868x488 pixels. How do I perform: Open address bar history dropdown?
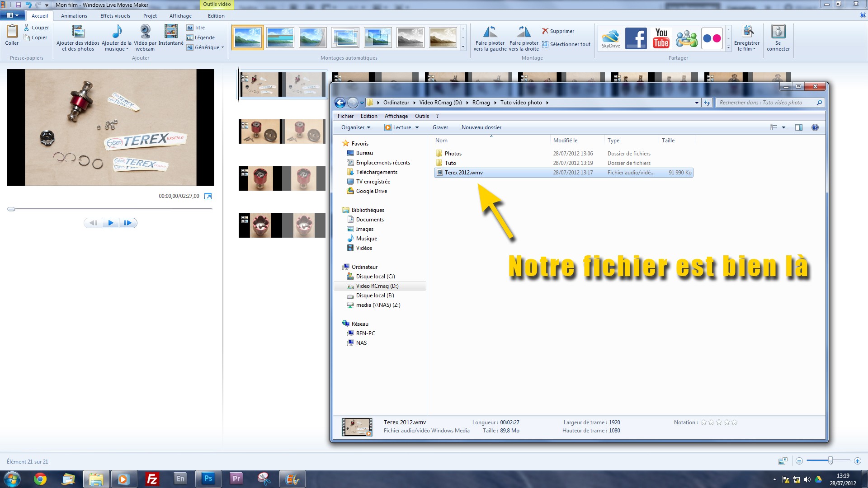[697, 103]
